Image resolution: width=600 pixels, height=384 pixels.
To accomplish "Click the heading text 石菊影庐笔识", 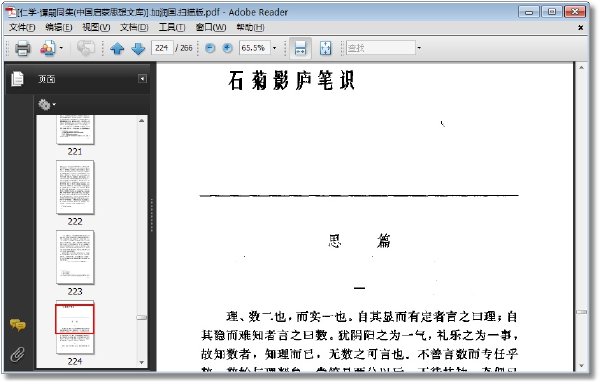I will coord(292,81).
